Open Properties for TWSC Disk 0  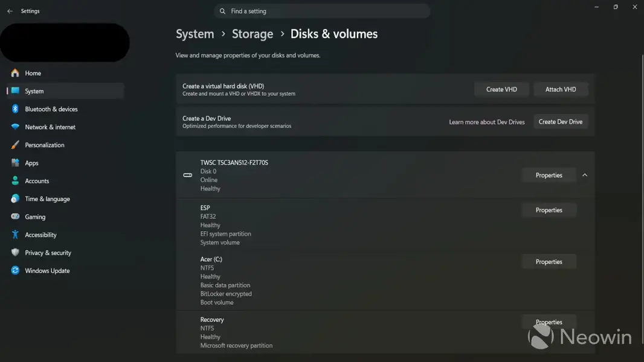point(549,175)
